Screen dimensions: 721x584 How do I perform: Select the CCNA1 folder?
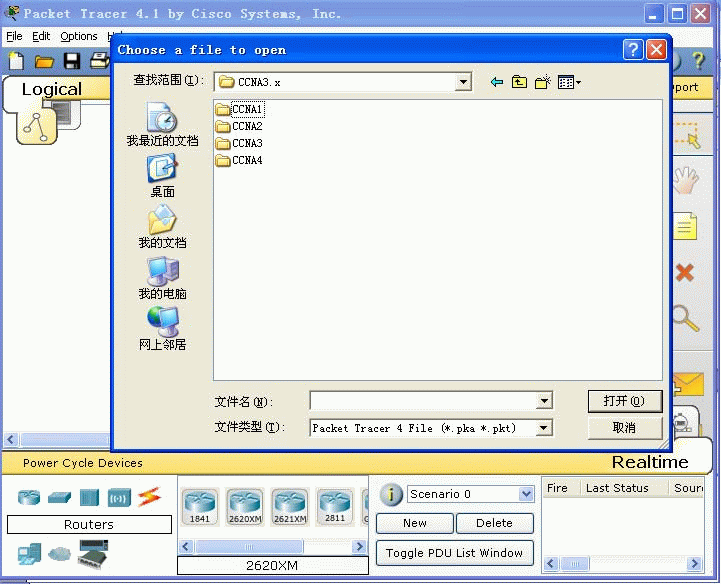(240, 109)
